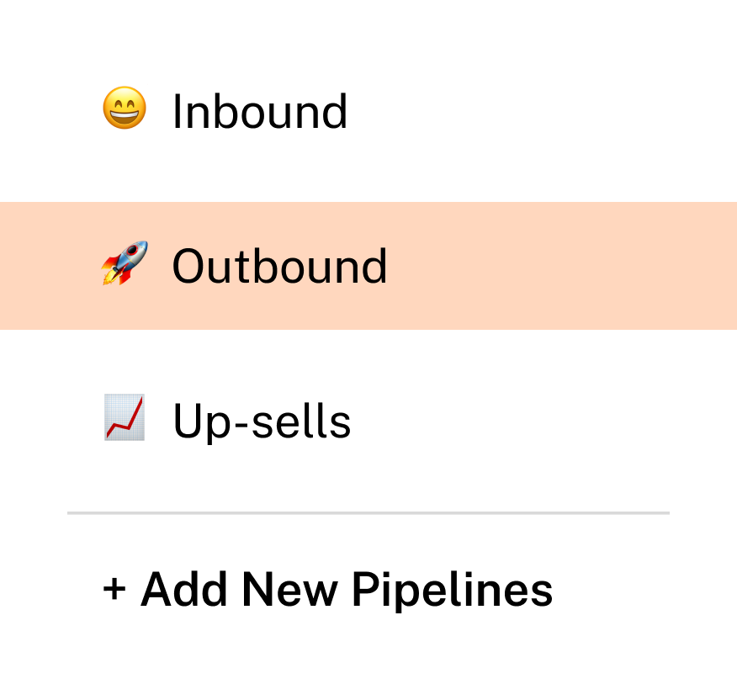
Task: Select the Outbound pipeline label
Action: pos(279,266)
